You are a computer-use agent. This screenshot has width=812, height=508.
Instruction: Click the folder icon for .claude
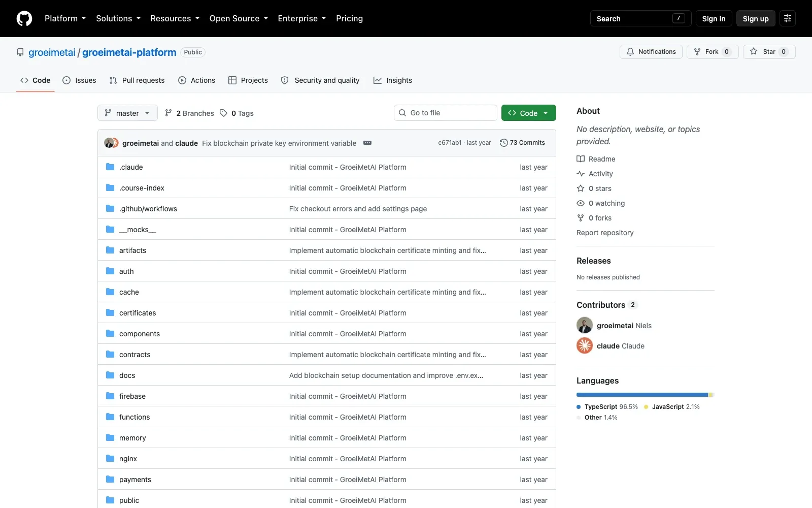pyautogui.click(x=110, y=167)
